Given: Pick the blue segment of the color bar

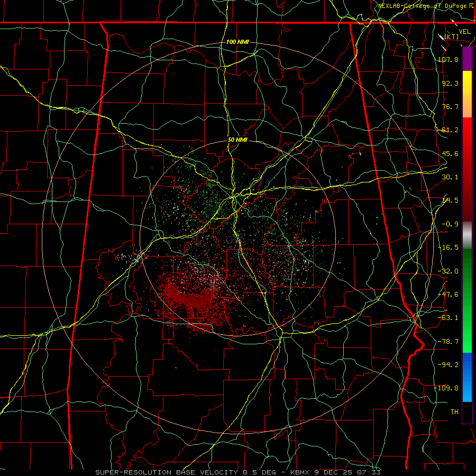Looking at the screenshot, I should point(467,377).
